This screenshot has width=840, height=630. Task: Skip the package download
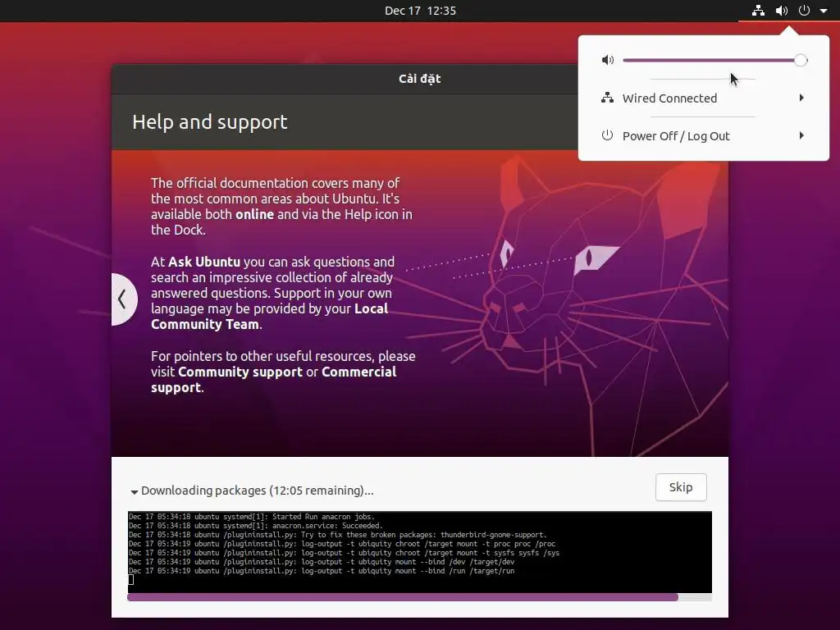tap(681, 487)
